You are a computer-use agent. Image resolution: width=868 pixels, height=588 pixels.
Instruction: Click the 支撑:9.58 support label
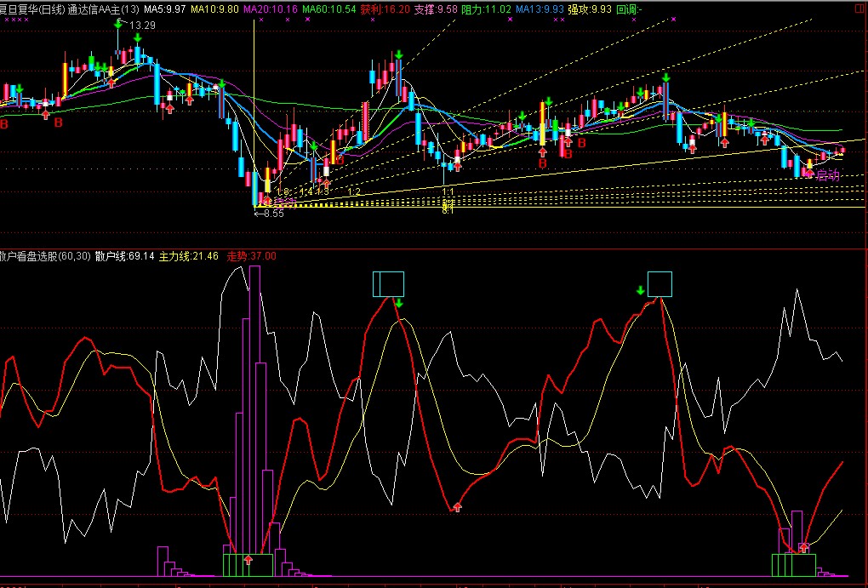point(436,9)
